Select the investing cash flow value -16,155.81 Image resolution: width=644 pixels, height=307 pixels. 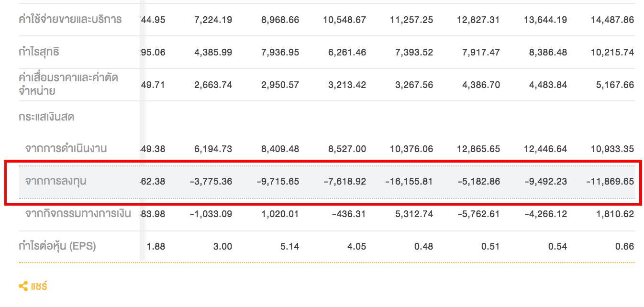[409, 181]
